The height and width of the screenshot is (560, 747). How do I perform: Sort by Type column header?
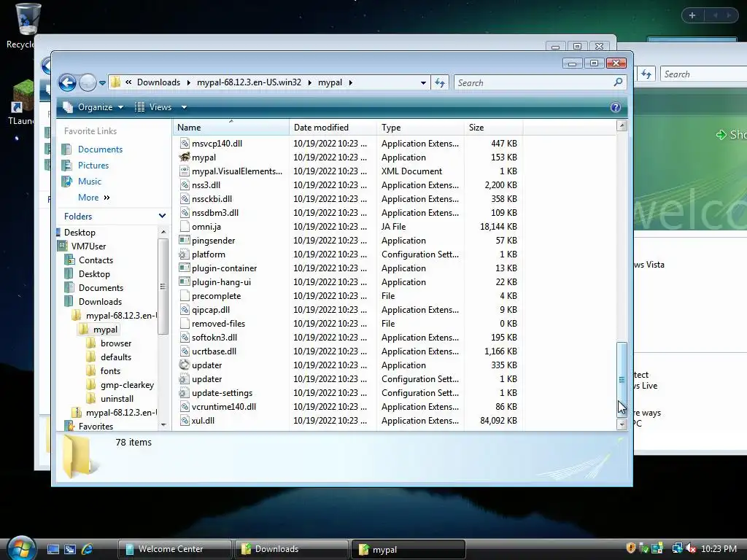pos(420,127)
